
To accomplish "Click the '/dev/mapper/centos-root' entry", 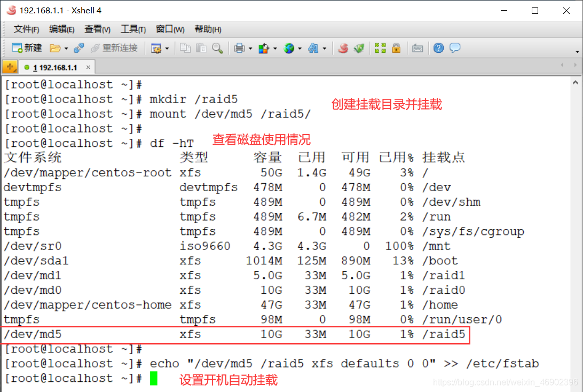I will click(88, 173).
